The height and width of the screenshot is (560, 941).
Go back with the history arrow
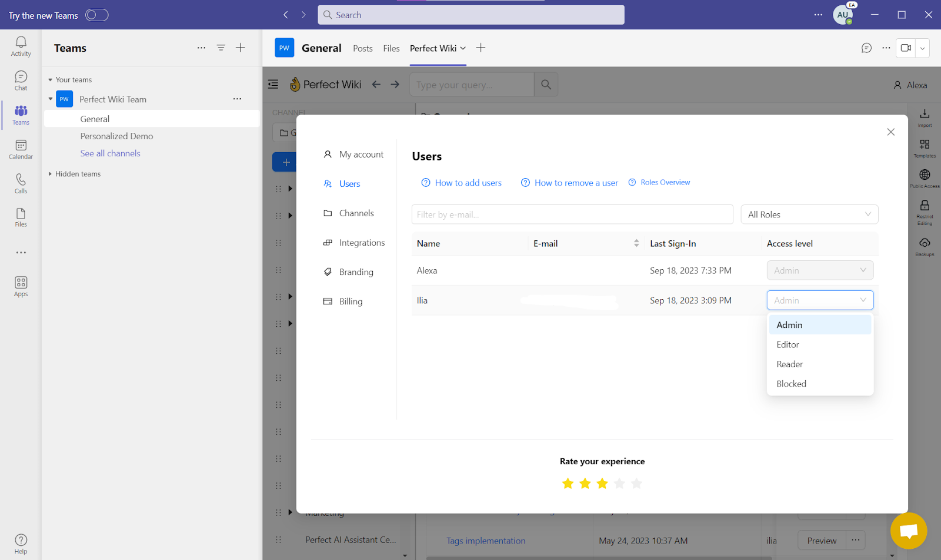(x=286, y=15)
